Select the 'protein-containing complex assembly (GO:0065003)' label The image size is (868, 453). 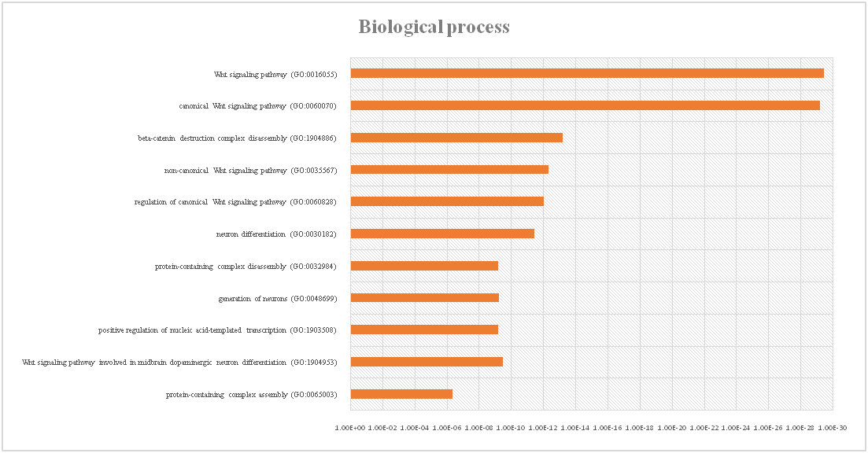click(x=252, y=395)
